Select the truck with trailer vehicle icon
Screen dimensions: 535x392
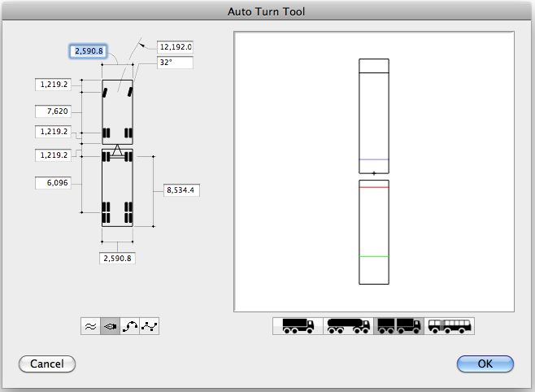click(399, 326)
